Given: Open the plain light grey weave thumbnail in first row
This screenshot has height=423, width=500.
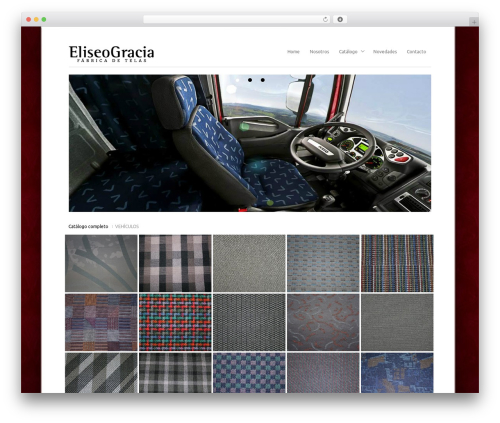Looking at the screenshot, I should pyautogui.click(x=249, y=263).
